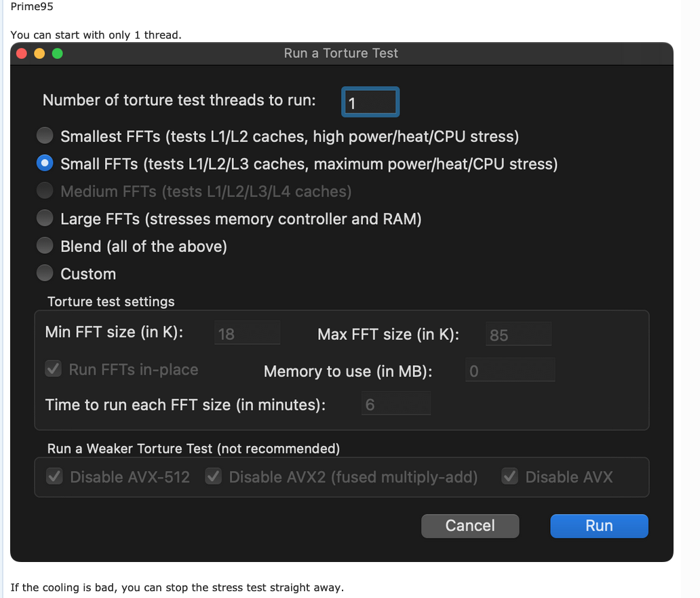The image size is (700, 598).
Task: Choose the Large FFTs test option
Action: tap(45, 219)
